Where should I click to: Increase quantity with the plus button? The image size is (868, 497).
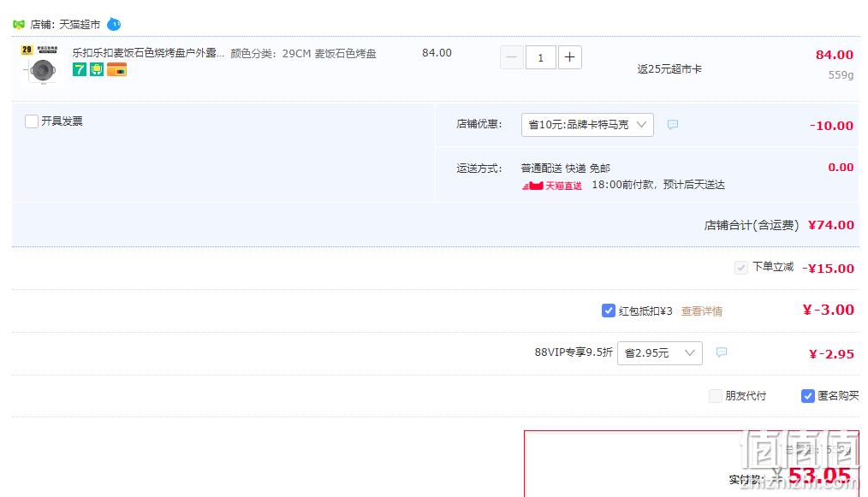coord(569,57)
